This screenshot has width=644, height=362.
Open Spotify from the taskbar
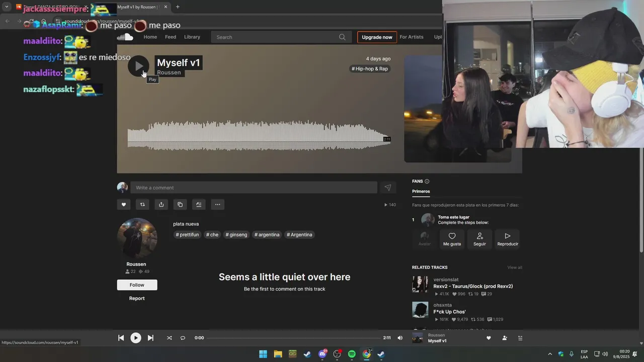tap(352, 354)
